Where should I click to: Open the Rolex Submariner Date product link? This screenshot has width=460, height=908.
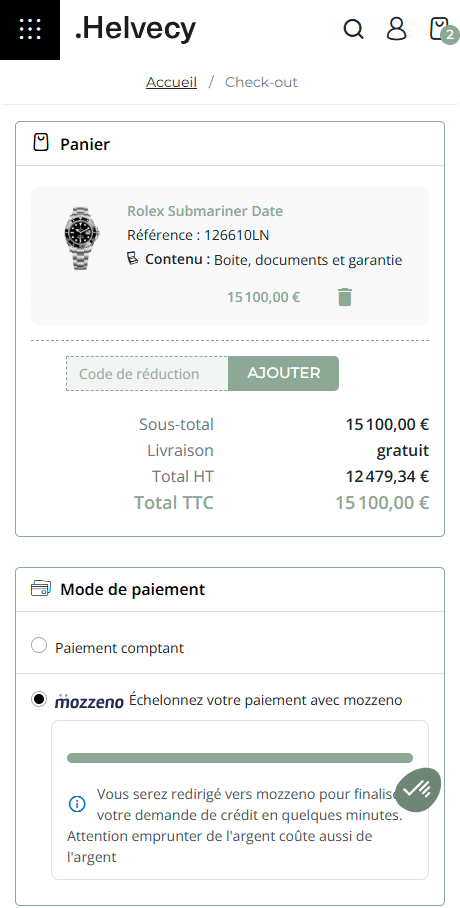(x=205, y=211)
